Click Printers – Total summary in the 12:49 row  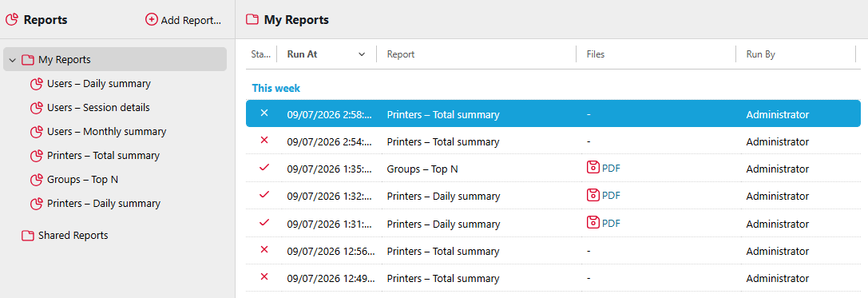(x=443, y=278)
